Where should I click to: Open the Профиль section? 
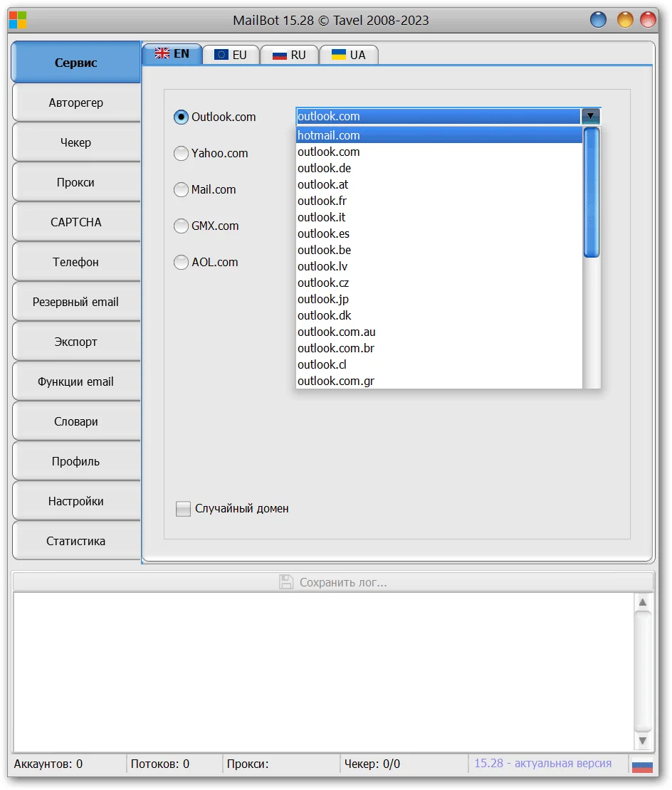76,461
